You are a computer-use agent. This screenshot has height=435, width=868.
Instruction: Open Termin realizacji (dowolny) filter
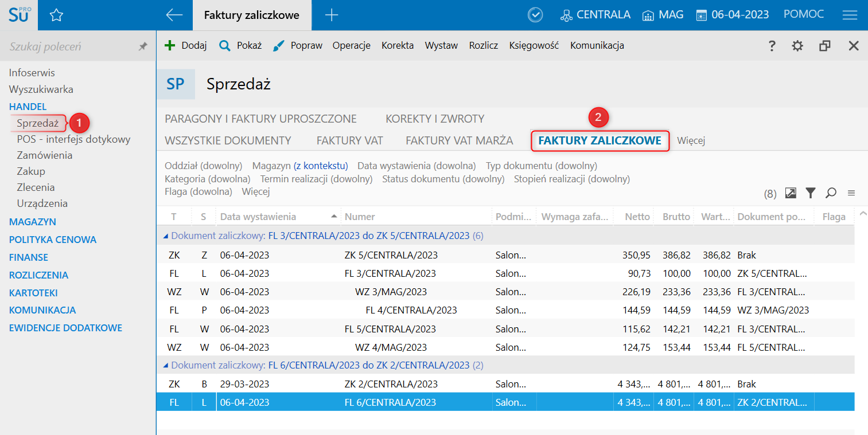(316, 179)
